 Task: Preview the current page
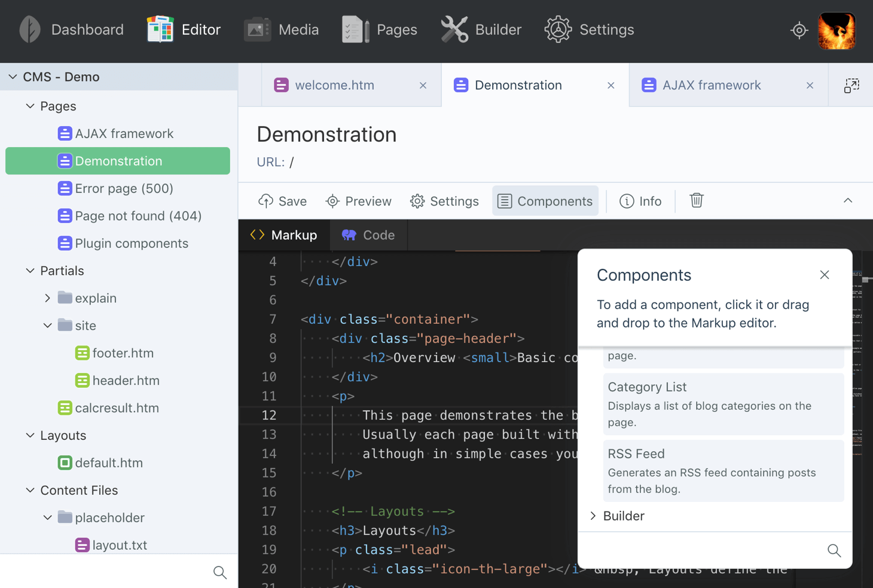(x=358, y=201)
